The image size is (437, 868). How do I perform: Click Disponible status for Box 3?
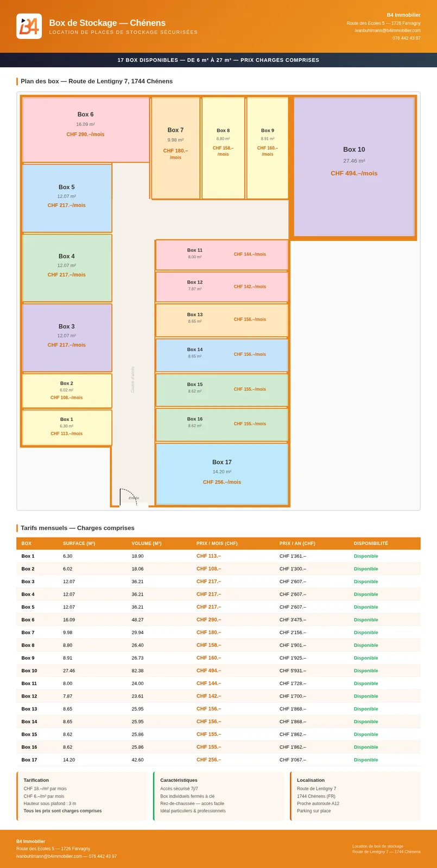pos(366,582)
